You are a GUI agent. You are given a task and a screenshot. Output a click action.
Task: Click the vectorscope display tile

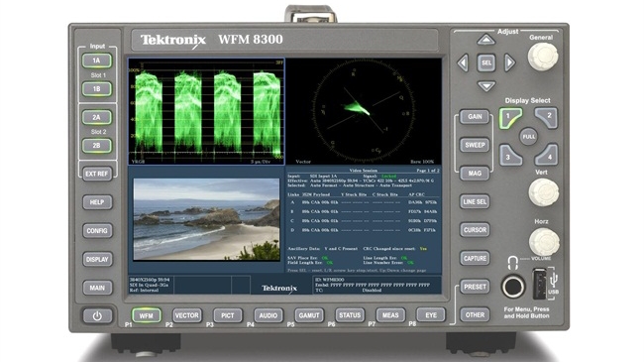364,111
